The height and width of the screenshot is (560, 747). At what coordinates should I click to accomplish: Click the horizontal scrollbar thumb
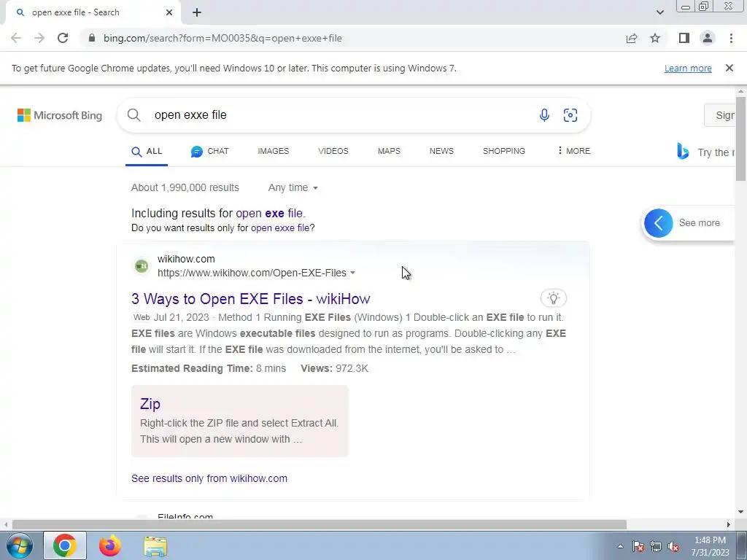pos(320,525)
